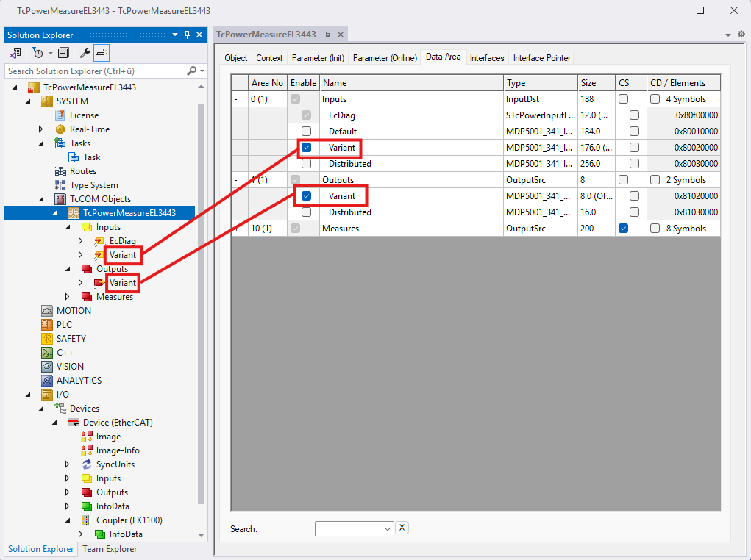The height and width of the screenshot is (560, 751).
Task: Click the License node icon
Action: tap(60, 115)
